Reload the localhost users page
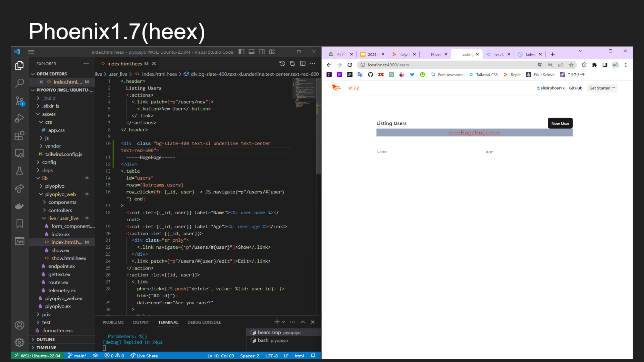Viewport: 644px width, 362px height. point(350,65)
